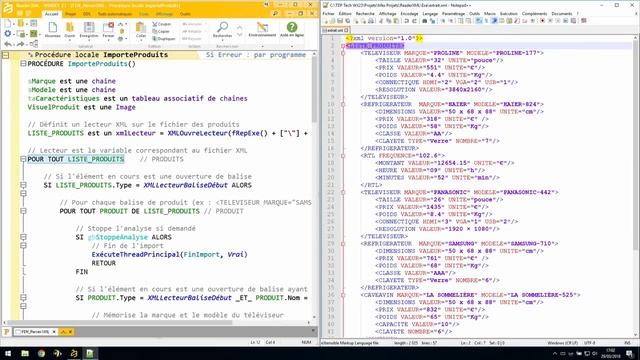Click the 'RETOUR' line in WinDev code
The image size is (640, 360).
(104, 263)
